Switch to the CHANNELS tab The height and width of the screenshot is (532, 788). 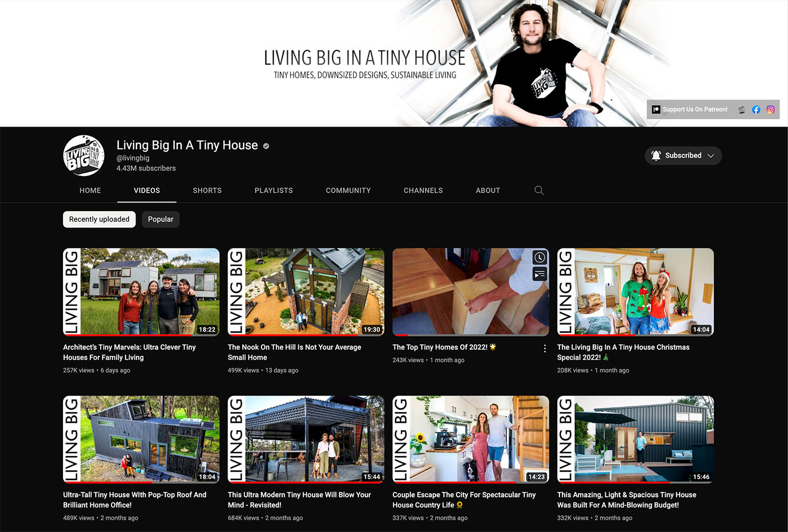click(423, 190)
